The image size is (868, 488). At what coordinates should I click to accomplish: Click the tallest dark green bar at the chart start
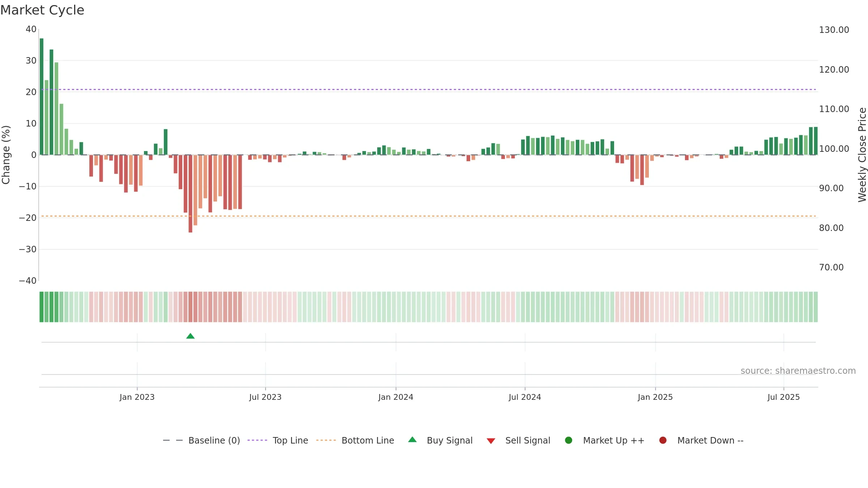pos(42,97)
